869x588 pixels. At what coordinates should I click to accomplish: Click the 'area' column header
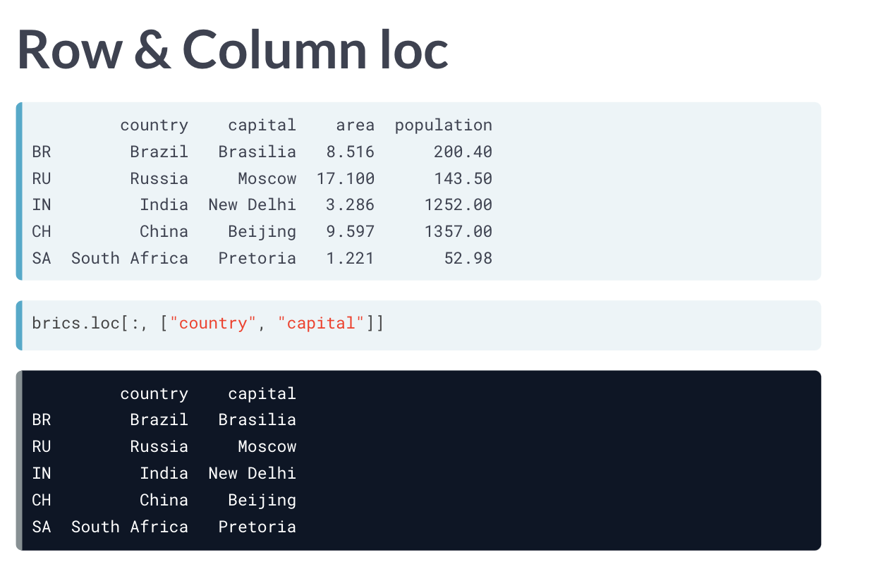[355, 125]
